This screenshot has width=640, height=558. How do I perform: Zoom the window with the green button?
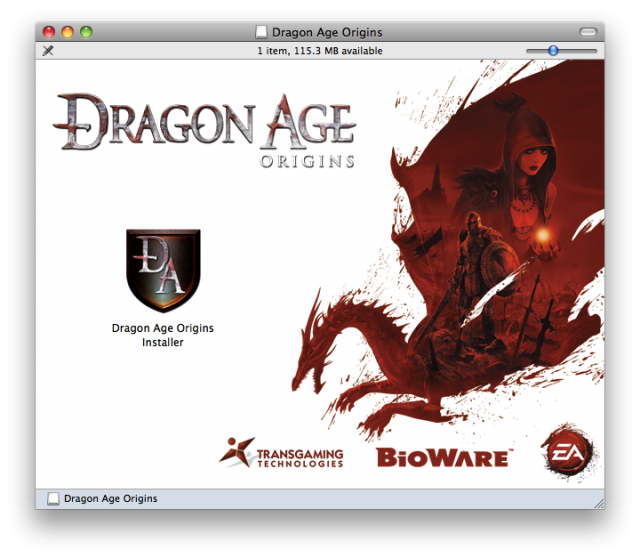[86, 32]
